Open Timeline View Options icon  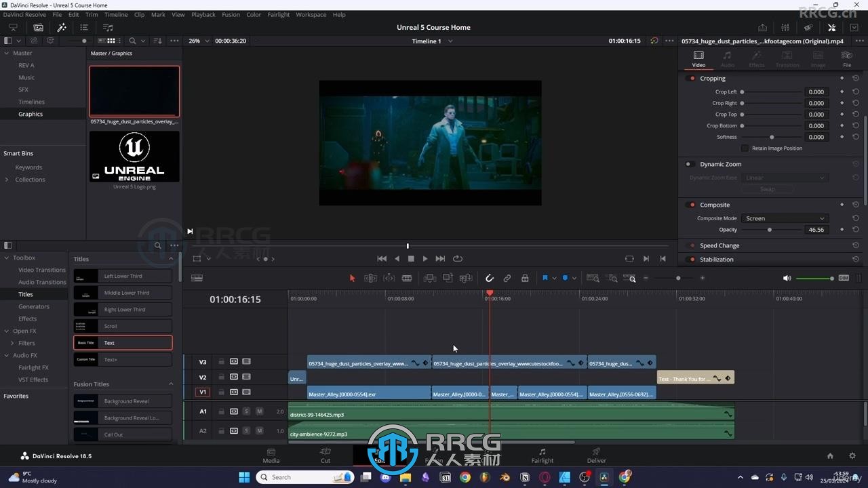pyautogui.click(x=197, y=278)
